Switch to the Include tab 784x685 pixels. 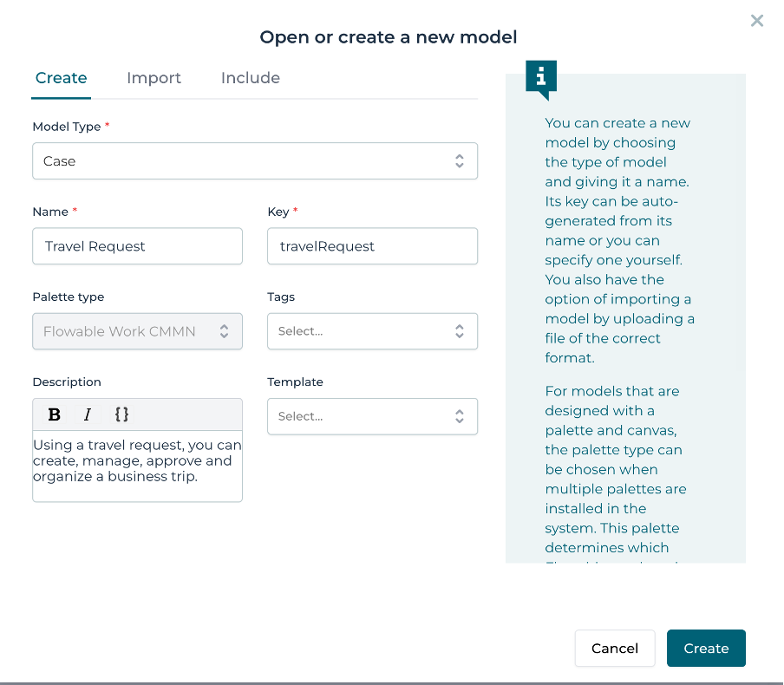pyautogui.click(x=250, y=78)
